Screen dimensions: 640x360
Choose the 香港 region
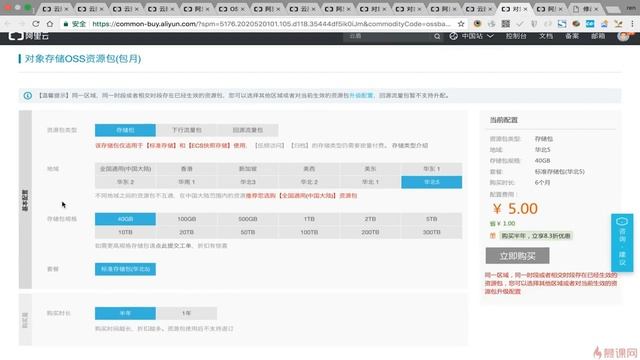187,169
